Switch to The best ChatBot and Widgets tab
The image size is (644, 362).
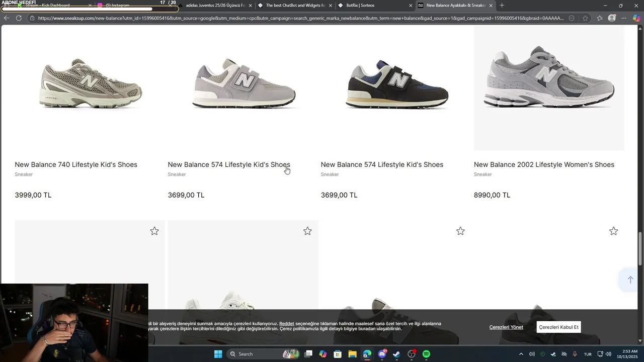(294, 6)
